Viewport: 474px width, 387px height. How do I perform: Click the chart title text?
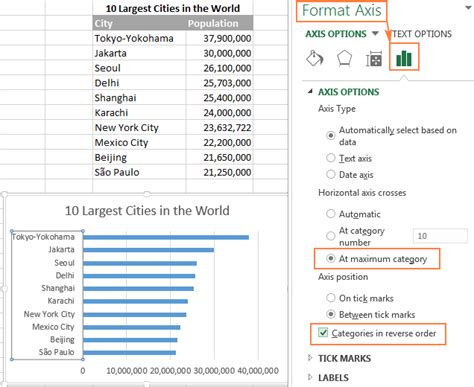coord(147,211)
